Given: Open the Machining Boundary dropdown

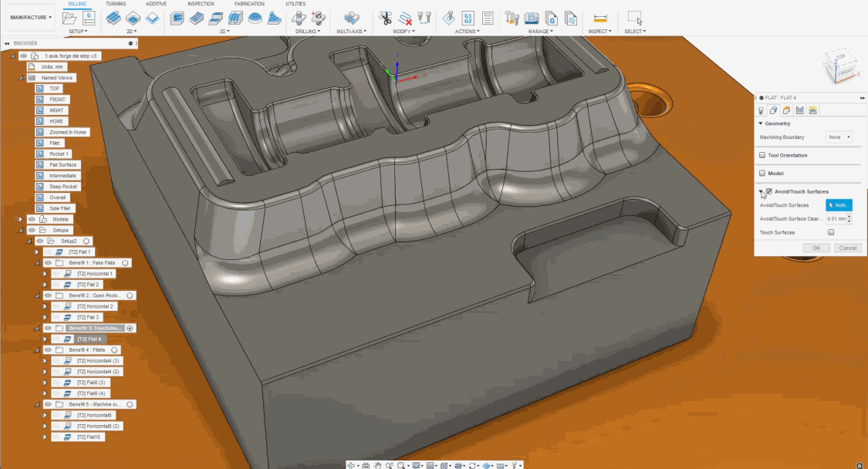Looking at the screenshot, I should tap(839, 137).
